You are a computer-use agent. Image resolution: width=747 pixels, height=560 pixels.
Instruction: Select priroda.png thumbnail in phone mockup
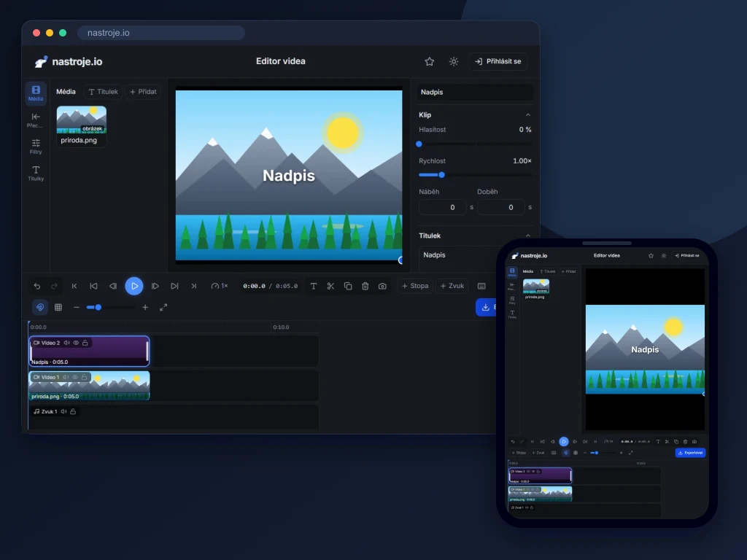[x=536, y=286]
